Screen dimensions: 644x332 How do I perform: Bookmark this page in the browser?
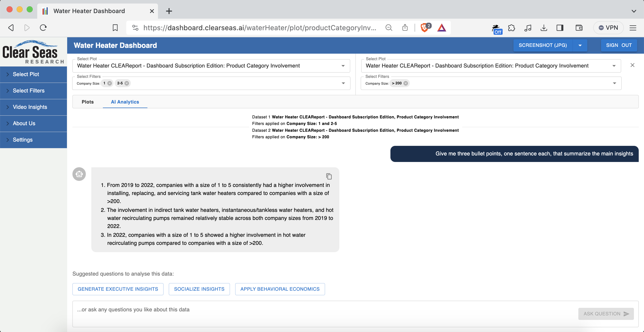[115, 28]
